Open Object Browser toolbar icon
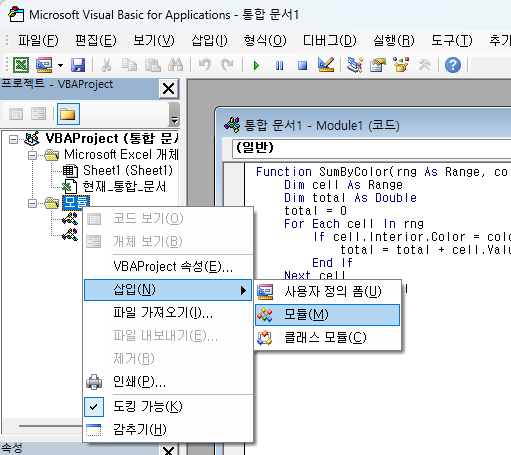The width and height of the screenshot is (511, 455). (401, 65)
